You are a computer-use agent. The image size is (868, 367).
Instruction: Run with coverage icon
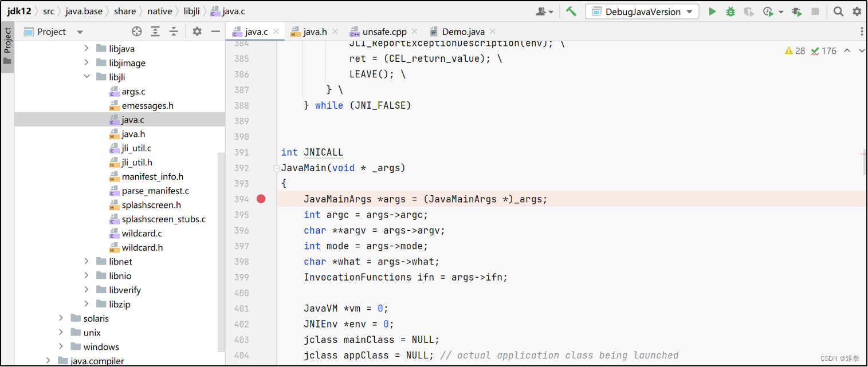pos(749,11)
